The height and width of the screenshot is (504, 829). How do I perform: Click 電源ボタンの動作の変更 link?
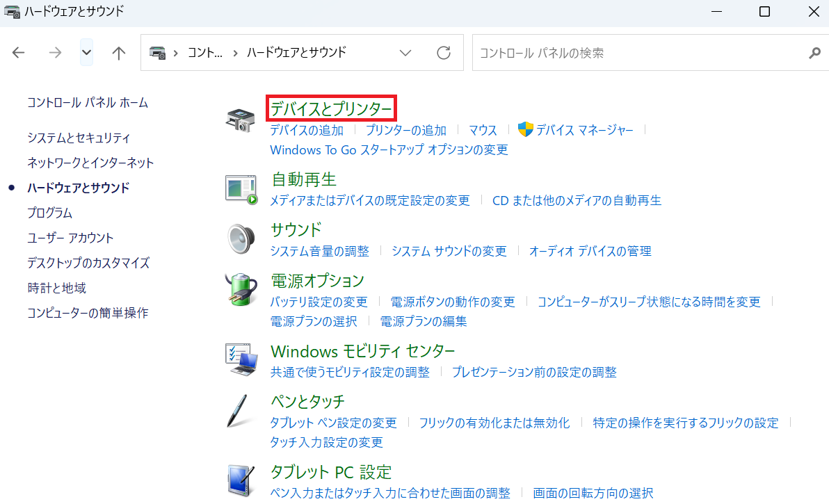pos(453,302)
